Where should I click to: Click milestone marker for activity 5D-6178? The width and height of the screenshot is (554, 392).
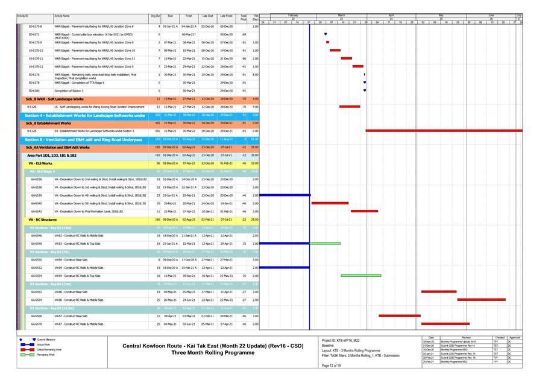(x=365, y=83)
